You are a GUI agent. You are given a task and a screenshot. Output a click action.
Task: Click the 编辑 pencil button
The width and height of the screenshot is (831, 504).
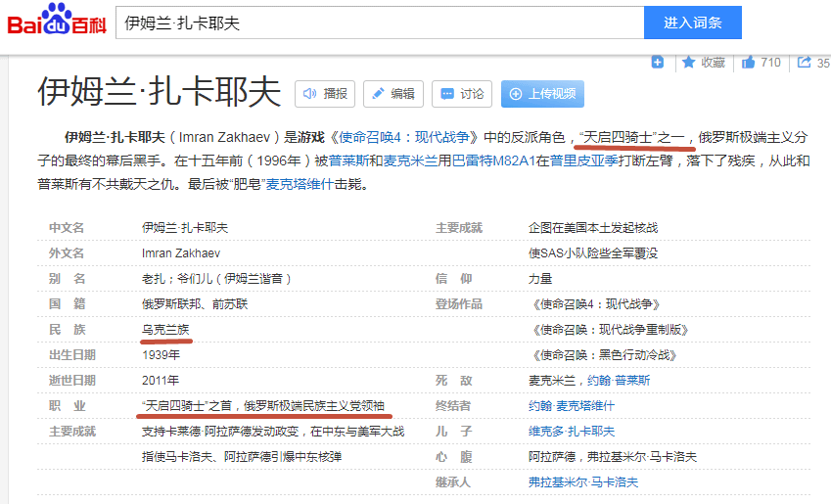click(x=393, y=94)
